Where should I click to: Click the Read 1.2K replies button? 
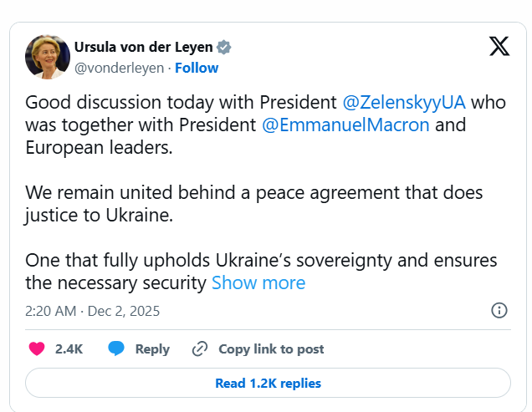[268, 383]
